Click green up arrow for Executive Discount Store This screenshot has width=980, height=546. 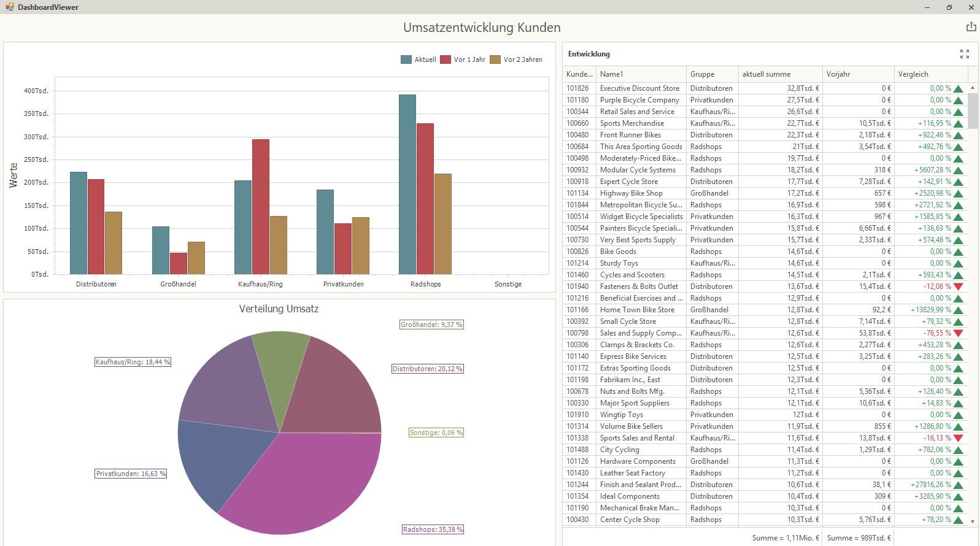click(958, 88)
